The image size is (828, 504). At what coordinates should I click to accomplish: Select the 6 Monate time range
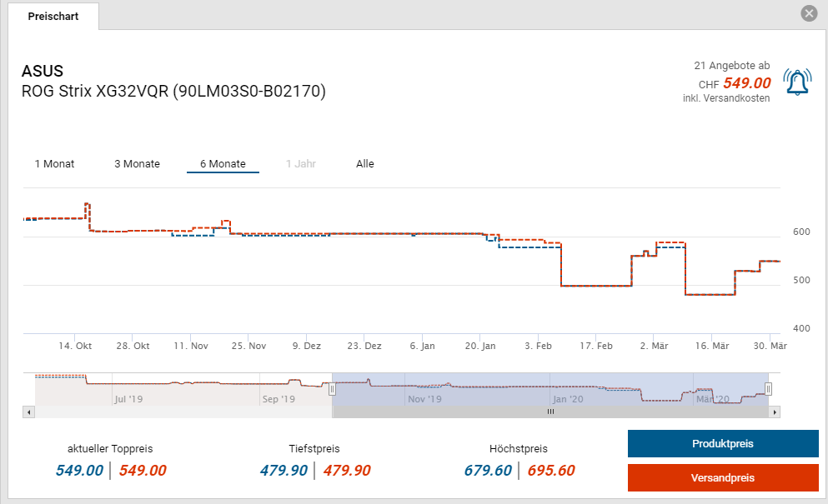223,164
